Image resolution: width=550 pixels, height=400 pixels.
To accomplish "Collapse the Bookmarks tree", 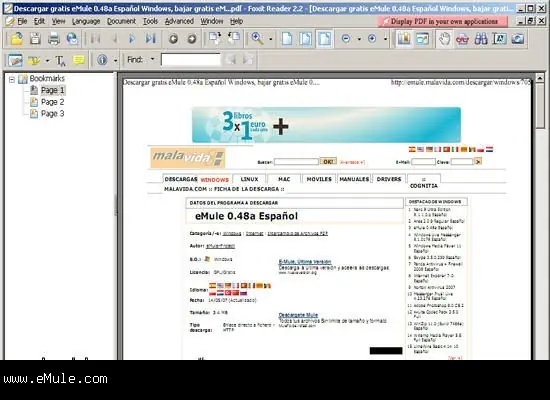I will click(12, 79).
